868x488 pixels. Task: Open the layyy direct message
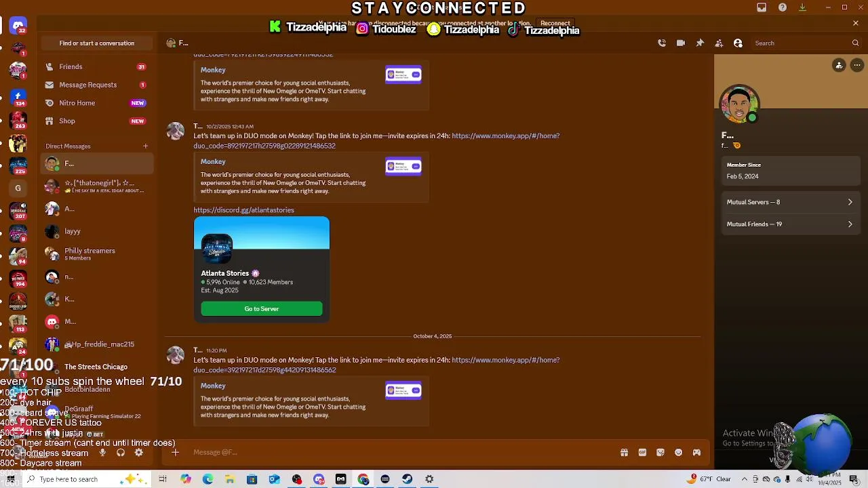pyautogui.click(x=97, y=231)
